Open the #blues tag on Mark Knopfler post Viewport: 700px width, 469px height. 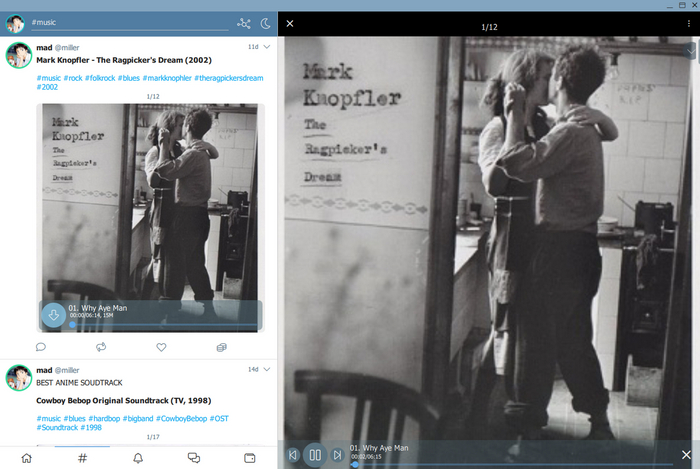[x=129, y=78]
